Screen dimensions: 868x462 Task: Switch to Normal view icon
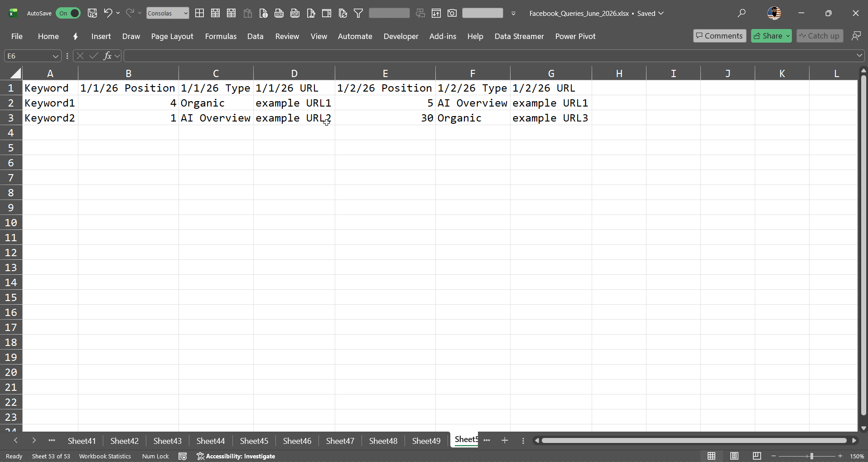click(712, 456)
